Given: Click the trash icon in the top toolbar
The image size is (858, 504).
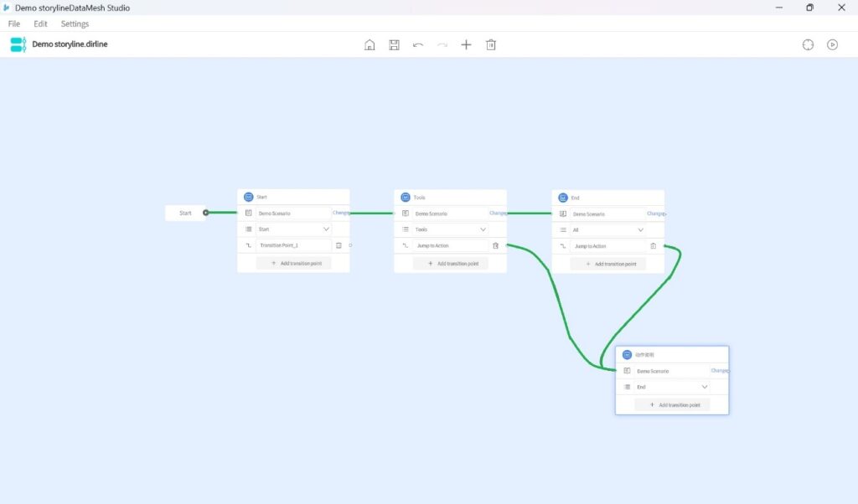Looking at the screenshot, I should coord(491,44).
